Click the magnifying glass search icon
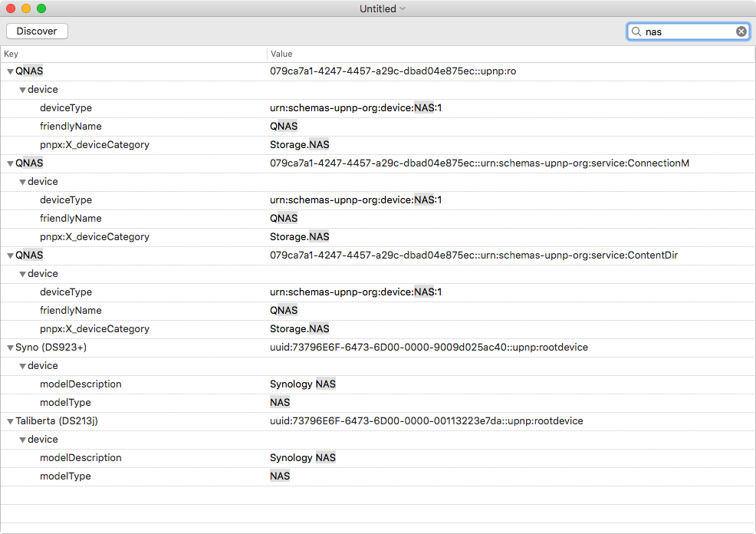Screen dimensions: 756x534 636,31
